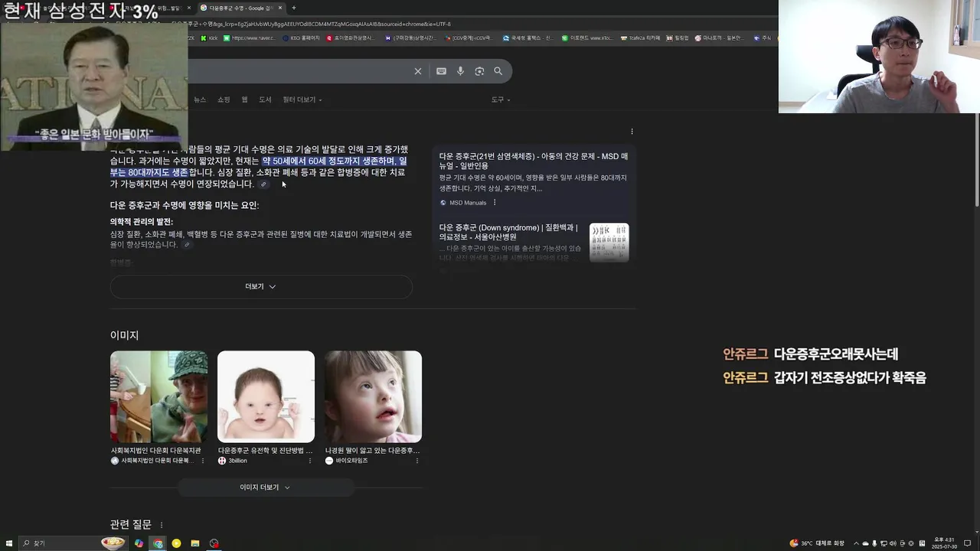Open the yellow circle app in taskbar
Image resolution: width=980 pixels, height=551 pixels.
pyautogui.click(x=176, y=543)
